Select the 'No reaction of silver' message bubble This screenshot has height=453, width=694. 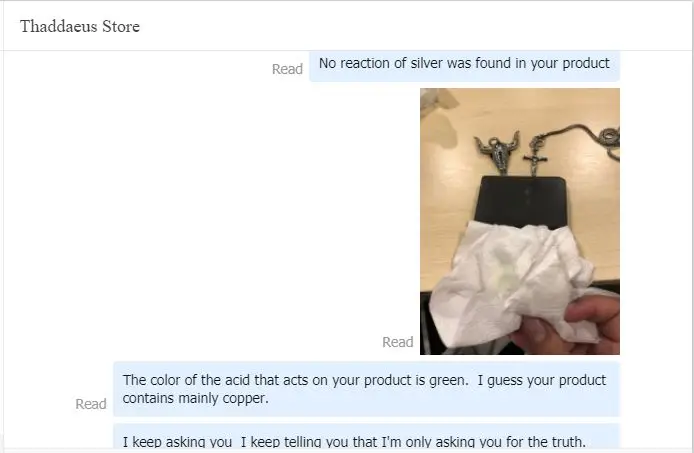(x=464, y=66)
